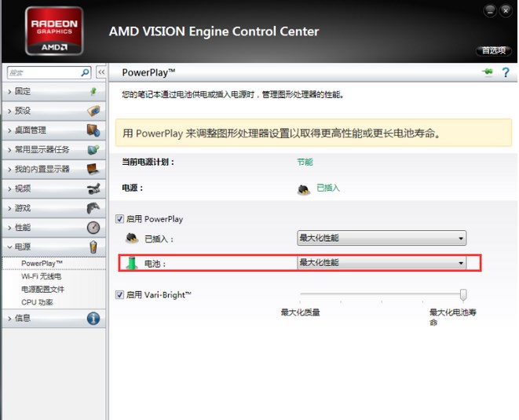Click the plug icon next to 已插入 status

tap(304, 190)
